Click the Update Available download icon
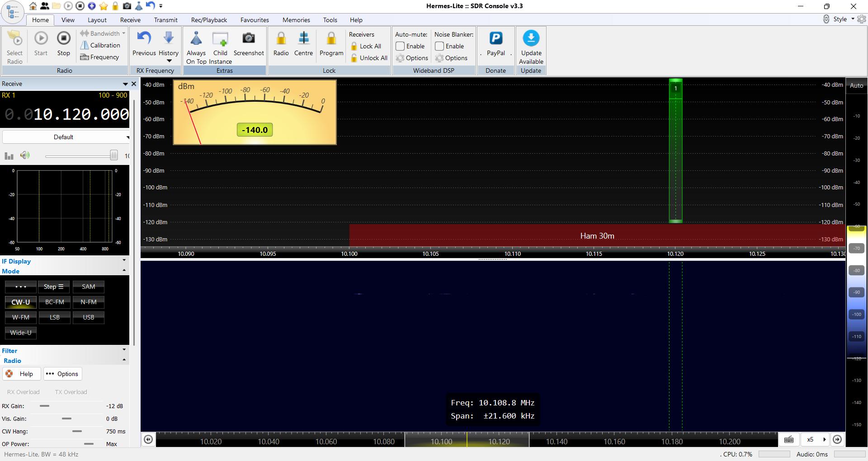 coord(531,39)
